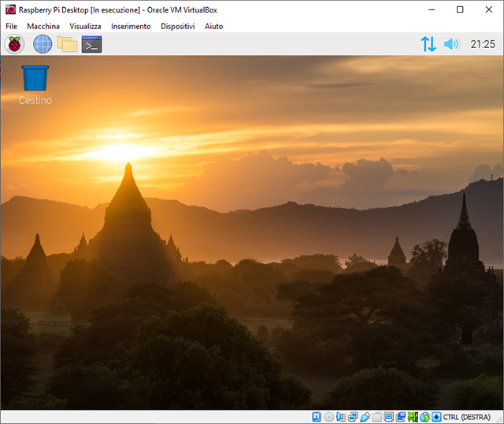
Task: Open the Macchina menu
Action: coord(43,26)
